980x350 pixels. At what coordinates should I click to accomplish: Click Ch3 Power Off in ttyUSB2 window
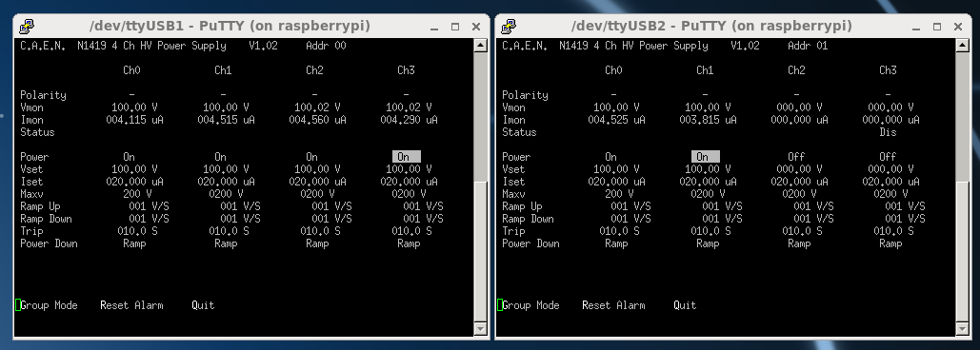[x=888, y=157]
